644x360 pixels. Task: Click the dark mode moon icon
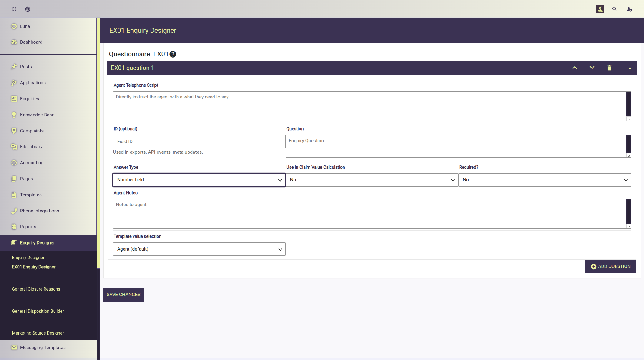point(600,9)
